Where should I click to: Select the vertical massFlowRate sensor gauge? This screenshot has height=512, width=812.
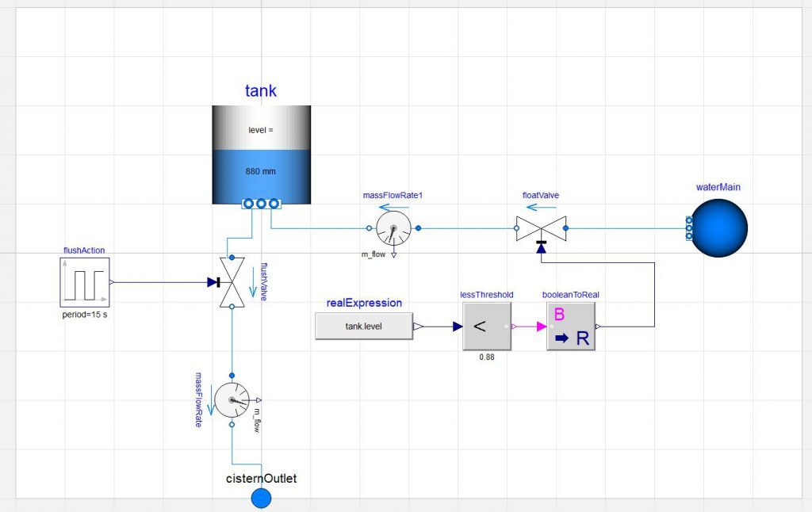coord(232,400)
